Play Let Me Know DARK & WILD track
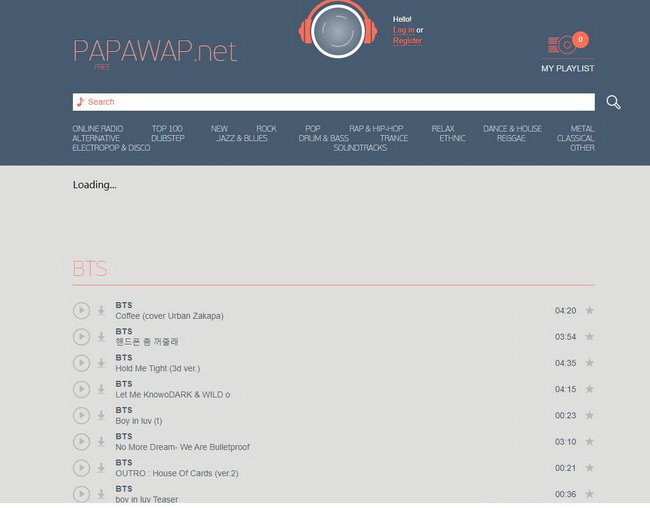 (x=81, y=389)
